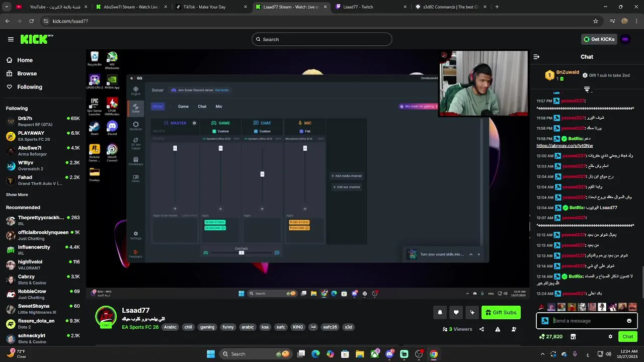The image size is (644, 362).
Task: Open recommended channel RobbieCrow
Action: 43,294
